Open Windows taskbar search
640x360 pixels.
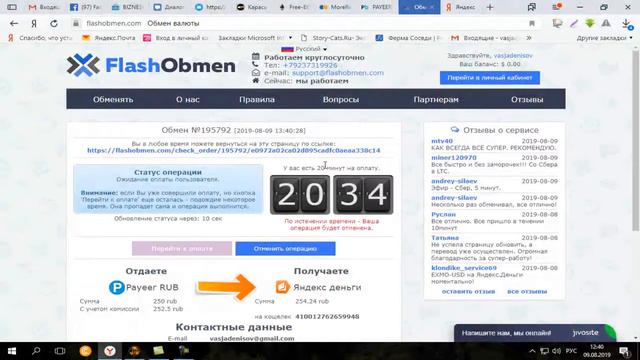(x=36, y=351)
